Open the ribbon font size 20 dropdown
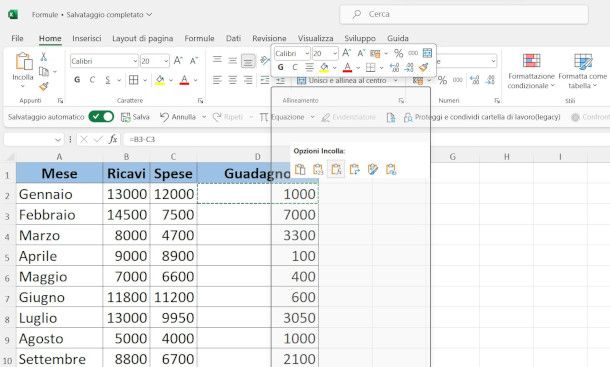Screen dimensions: 610x367 click(x=166, y=61)
